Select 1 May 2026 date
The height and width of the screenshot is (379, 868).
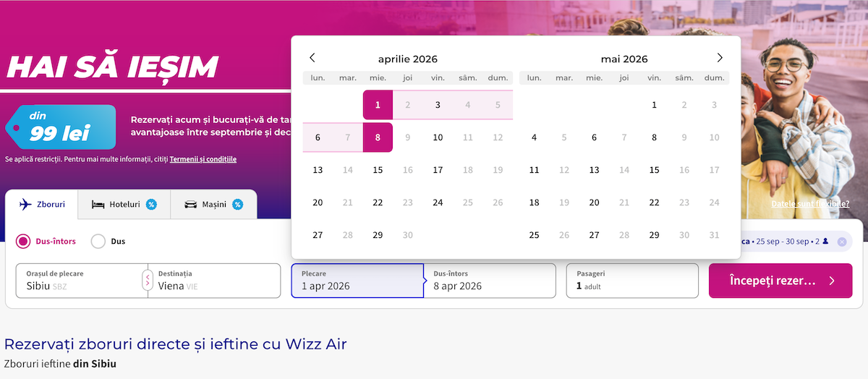[x=654, y=105]
